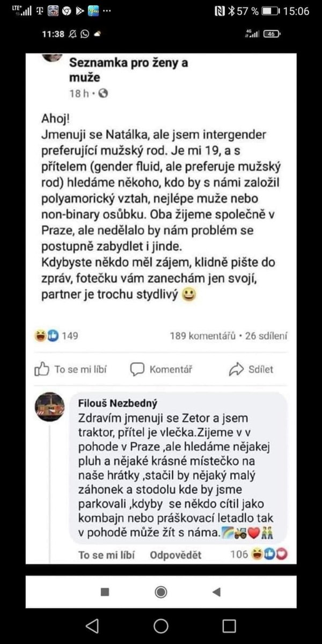View the 26 sdílení shares
The width and height of the screenshot is (322, 644).
266,336
